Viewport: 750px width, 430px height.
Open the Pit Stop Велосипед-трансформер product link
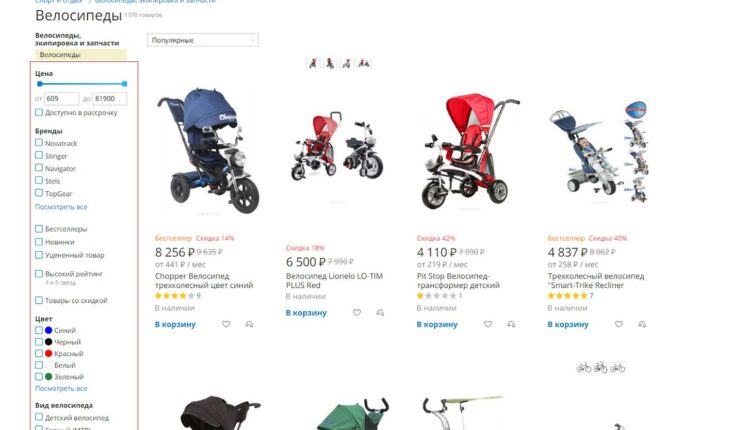point(458,281)
